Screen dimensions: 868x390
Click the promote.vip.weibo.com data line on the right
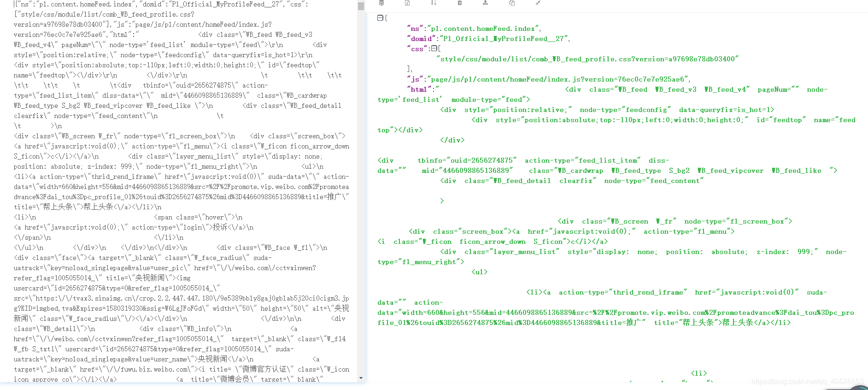[x=616, y=313]
